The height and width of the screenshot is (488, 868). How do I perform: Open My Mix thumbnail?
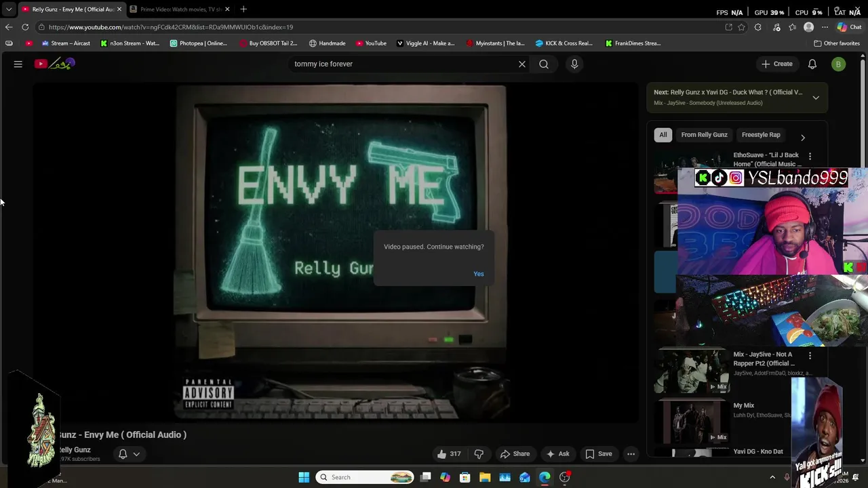coord(691,422)
